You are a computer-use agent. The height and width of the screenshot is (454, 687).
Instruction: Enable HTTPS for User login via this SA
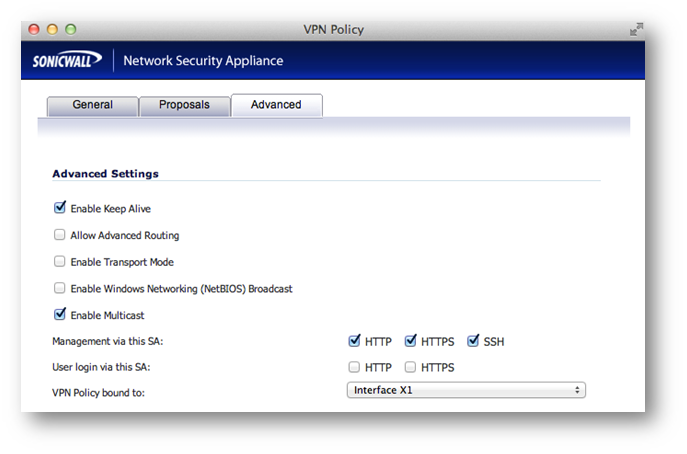[410, 368]
